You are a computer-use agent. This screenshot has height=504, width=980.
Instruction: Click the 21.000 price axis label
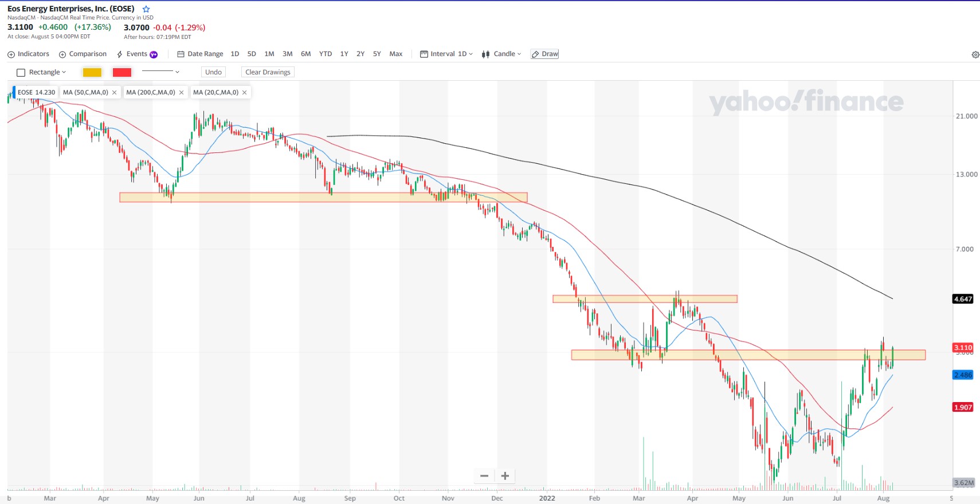[x=966, y=116]
